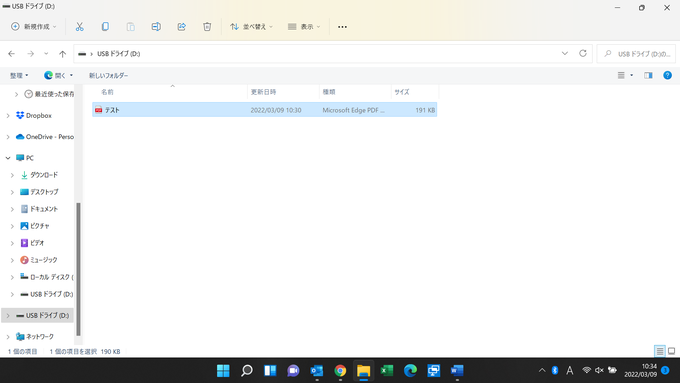Click the search box for USB ドライブ

coord(636,54)
